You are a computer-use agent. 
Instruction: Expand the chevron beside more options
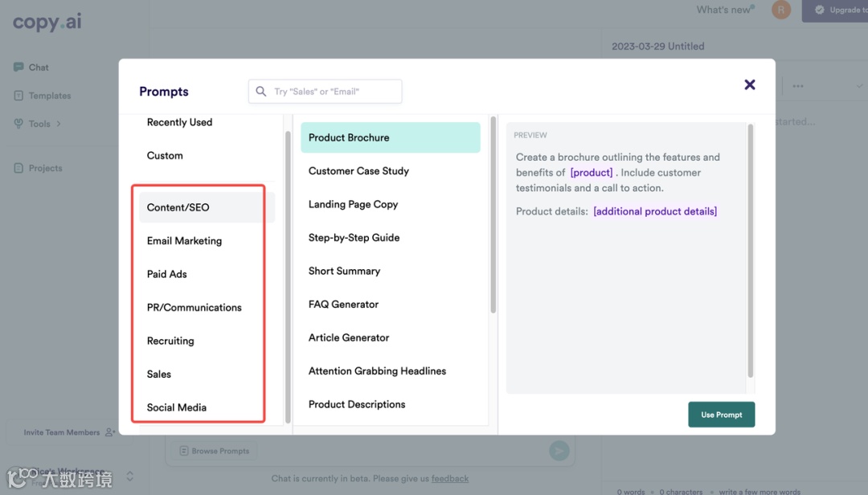(x=859, y=86)
